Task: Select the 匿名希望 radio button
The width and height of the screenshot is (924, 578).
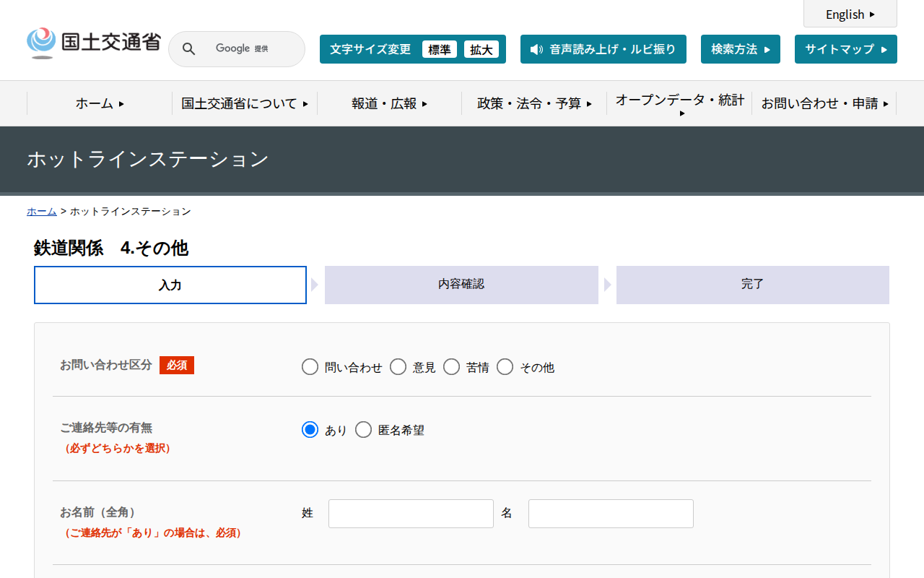Action: [x=363, y=430]
